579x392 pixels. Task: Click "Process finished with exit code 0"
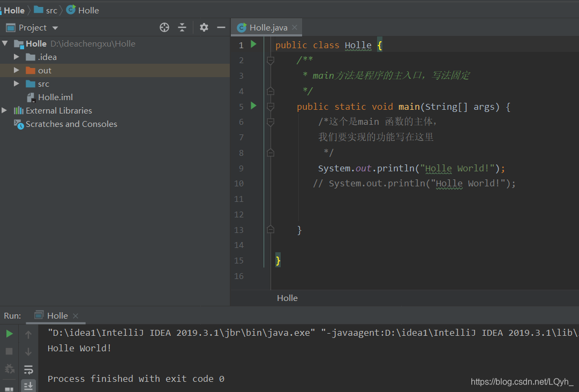(136, 379)
